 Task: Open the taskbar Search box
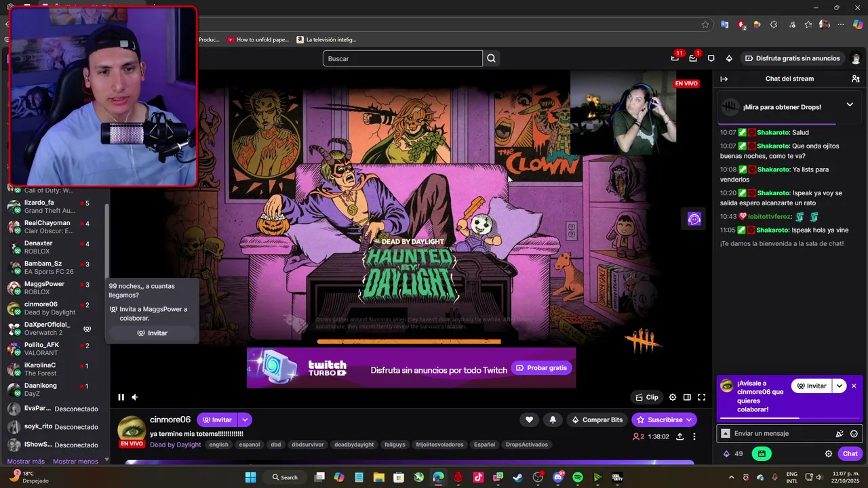pos(285,477)
